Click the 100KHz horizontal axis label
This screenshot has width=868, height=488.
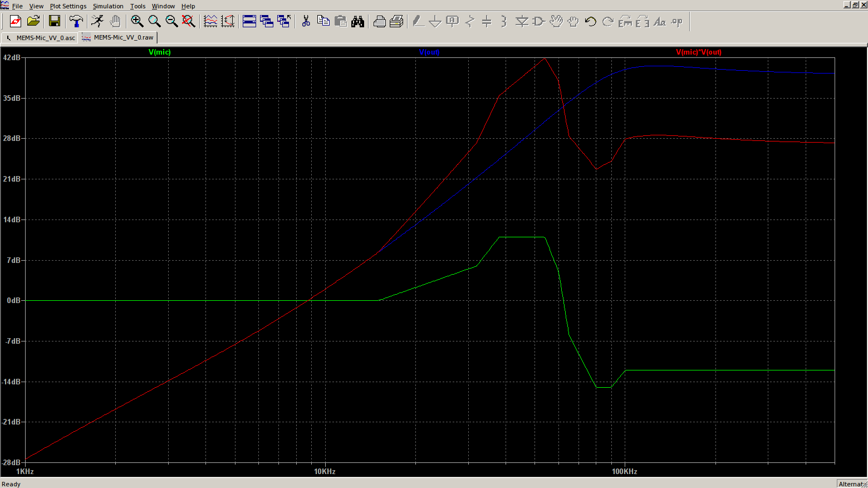(625, 471)
